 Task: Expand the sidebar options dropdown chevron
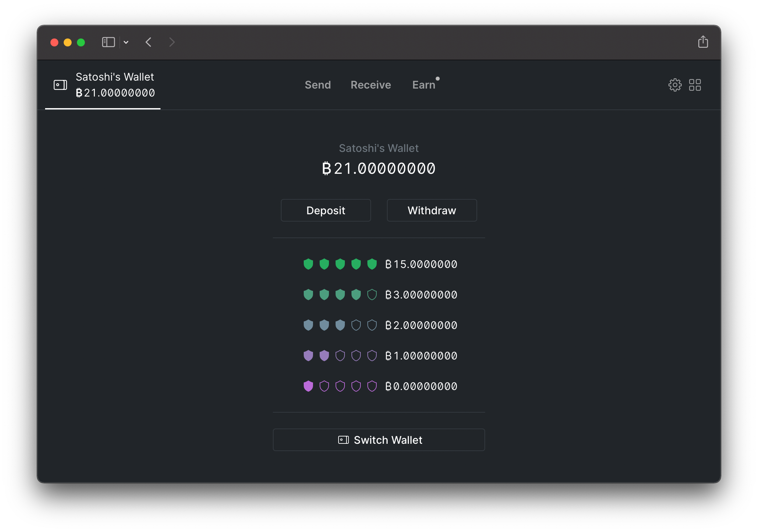pos(126,42)
